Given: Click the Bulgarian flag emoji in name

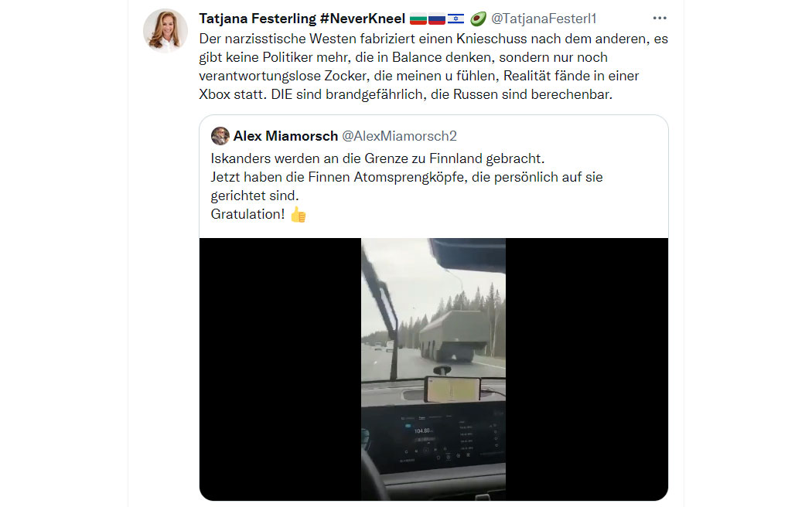Looking at the screenshot, I should (418, 19).
